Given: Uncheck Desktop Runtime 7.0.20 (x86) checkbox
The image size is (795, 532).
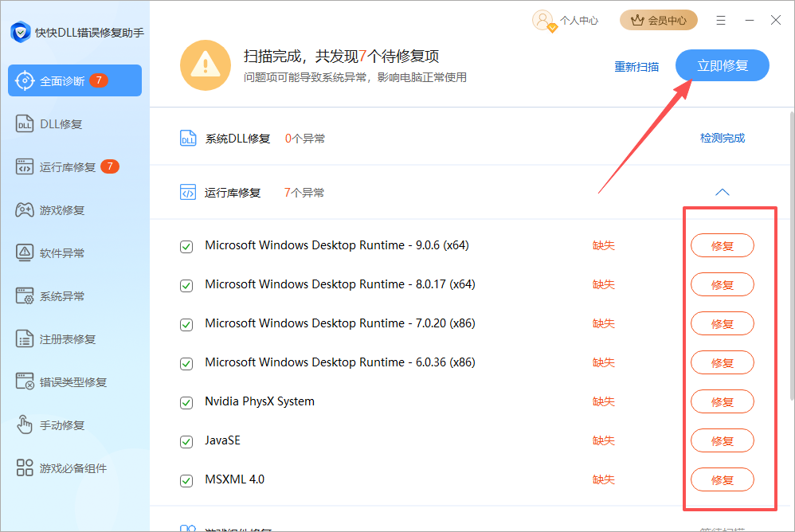Looking at the screenshot, I should (186, 325).
